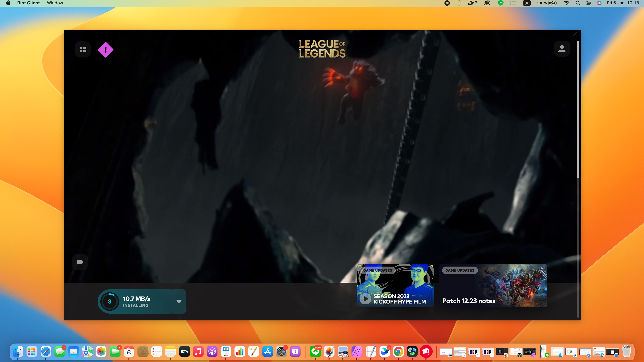The image size is (644, 362).
Task: Toggle the background video camera button
Action: click(x=80, y=262)
